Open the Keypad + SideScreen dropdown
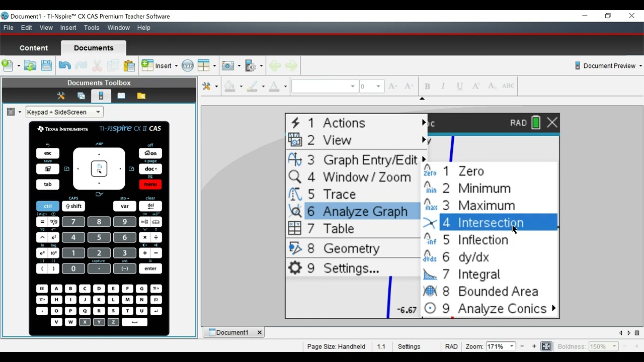Screen dimensions: 644x362 [x=64, y=112]
